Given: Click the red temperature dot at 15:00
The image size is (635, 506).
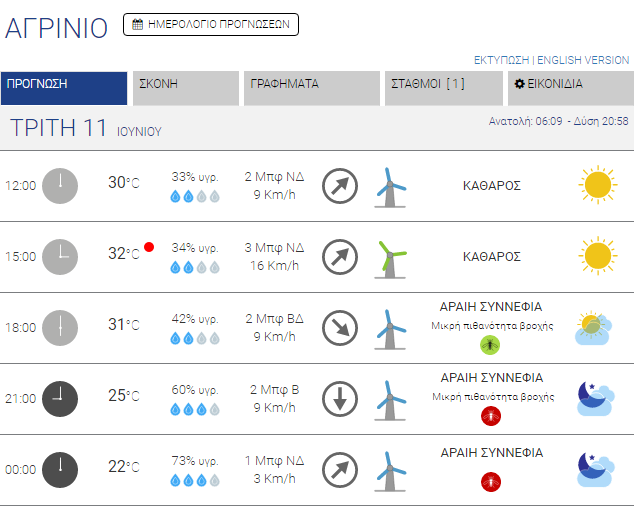Looking at the screenshot, I should pyautogui.click(x=149, y=247).
